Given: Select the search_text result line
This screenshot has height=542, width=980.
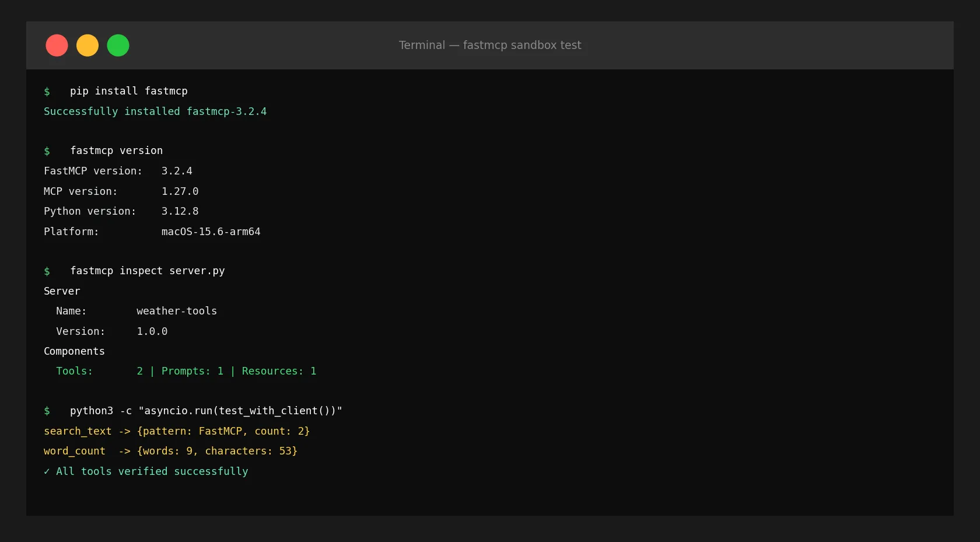Looking at the screenshot, I should 177,431.
